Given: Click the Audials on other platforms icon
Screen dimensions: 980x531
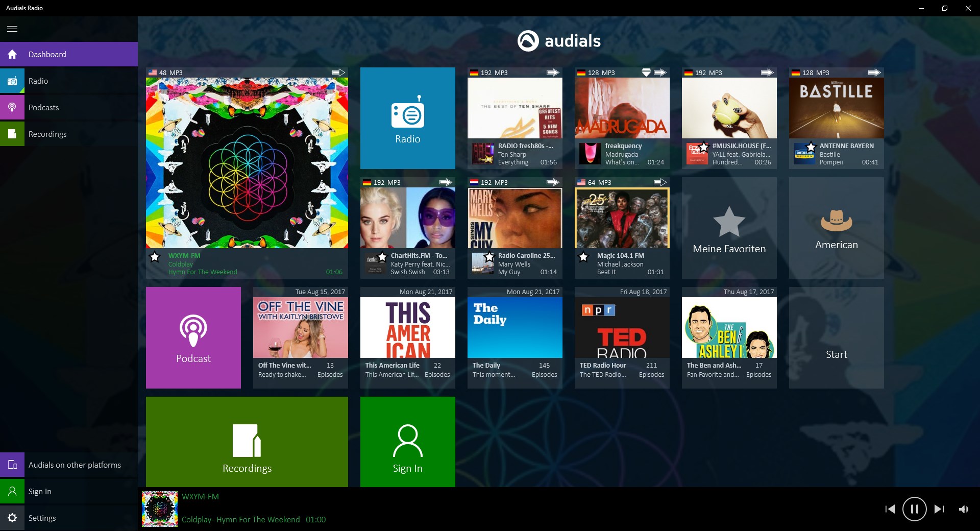Looking at the screenshot, I should [12, 465].
